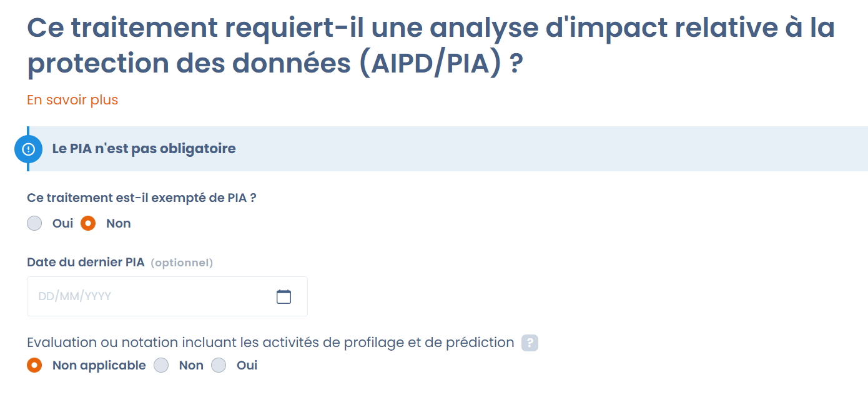Click the 'Ce traitement est-il exempté de PIA ?' label
This screenshot has width=868, height=397.
coord(142,198)
